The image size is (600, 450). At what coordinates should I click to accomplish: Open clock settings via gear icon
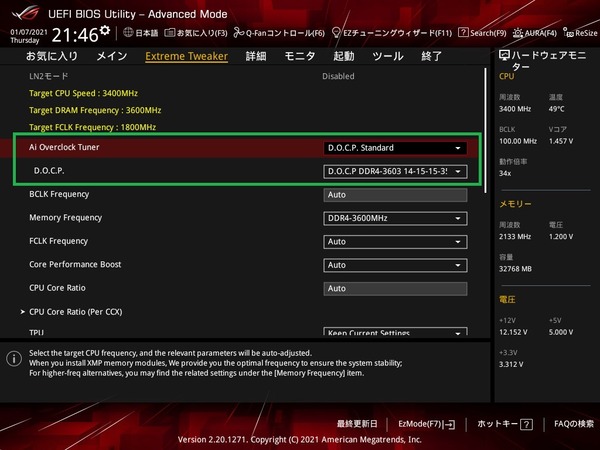pos(105,30)
